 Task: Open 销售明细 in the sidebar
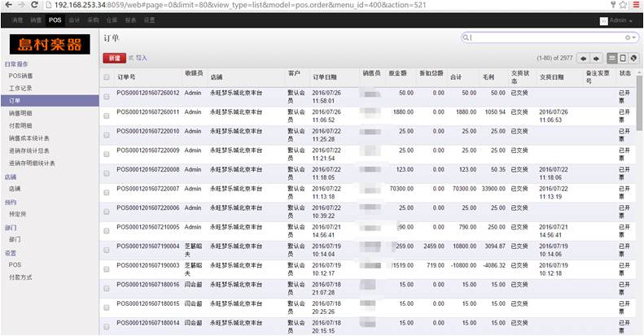(x=20, y=113)
